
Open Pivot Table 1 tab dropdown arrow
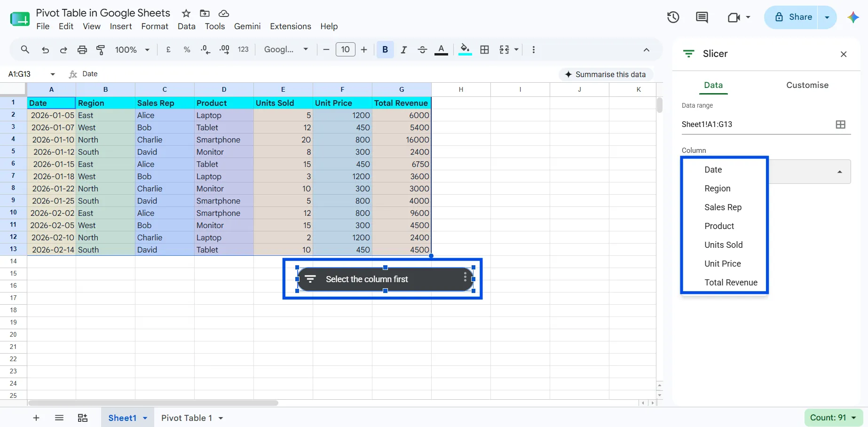click(x=221, y=418)
